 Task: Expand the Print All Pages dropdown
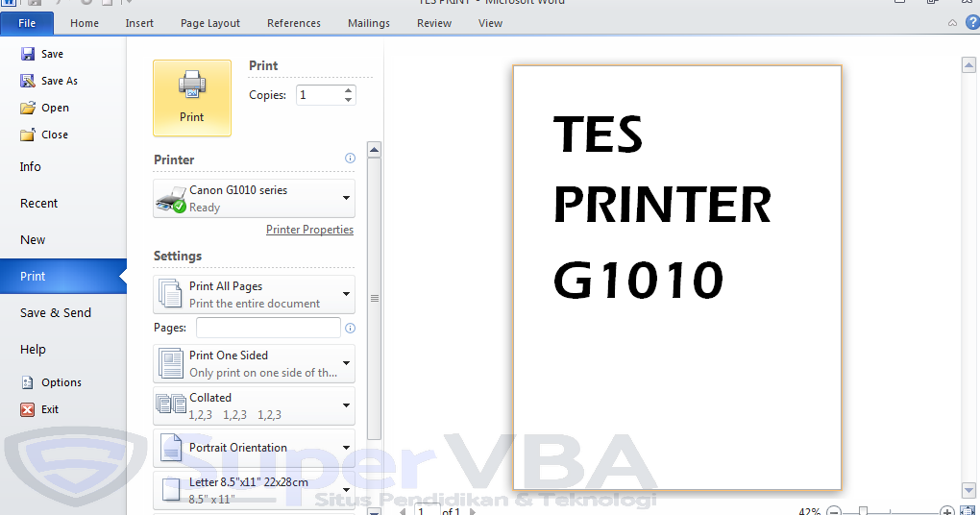(346, 294)
